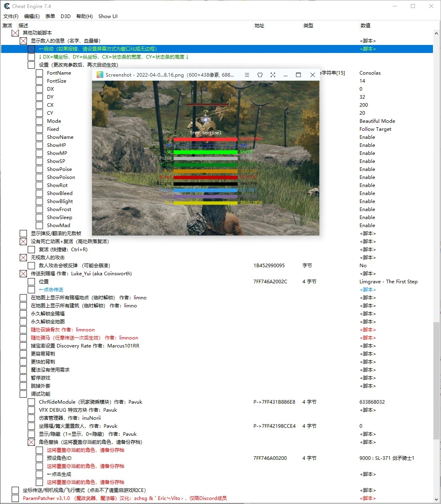The image size is (441, 504).
Task: Enable the ParamPatcher v3.1.0 checkbox
Action: (15, 498)
